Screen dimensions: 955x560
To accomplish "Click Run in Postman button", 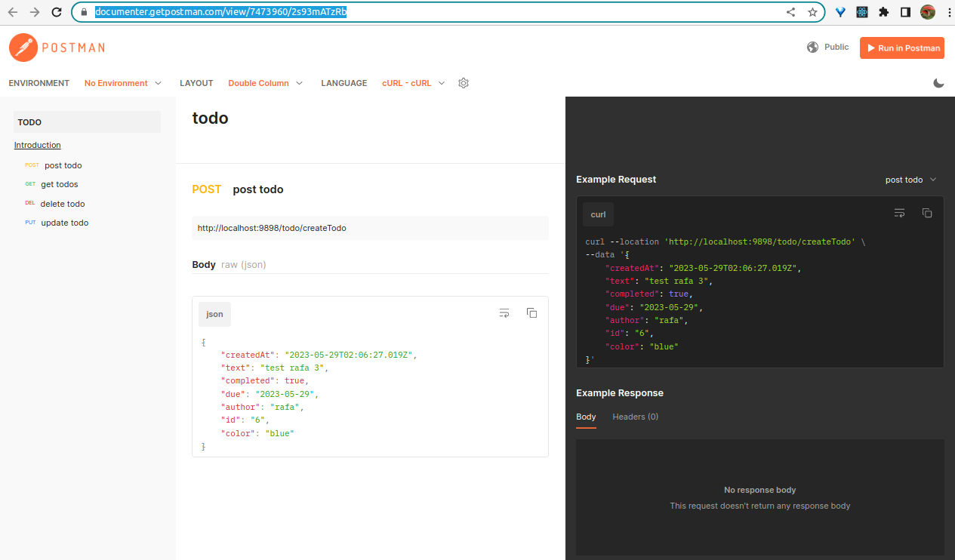I will pyautogui.click(x=902, y=48).
